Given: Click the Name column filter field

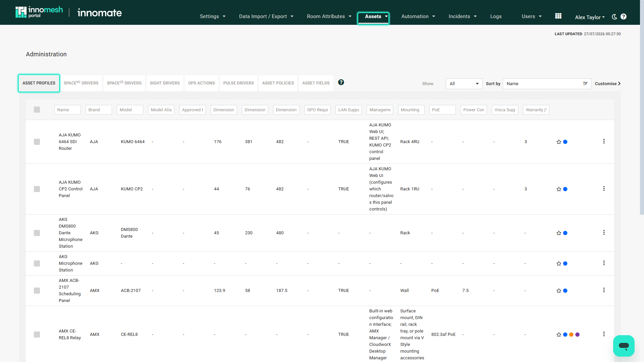Looking at the screenshot, I should click(x=67, y=110).
